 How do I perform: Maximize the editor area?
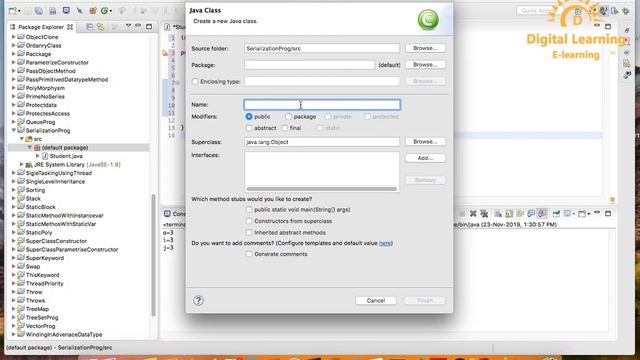tap(608, 27)
